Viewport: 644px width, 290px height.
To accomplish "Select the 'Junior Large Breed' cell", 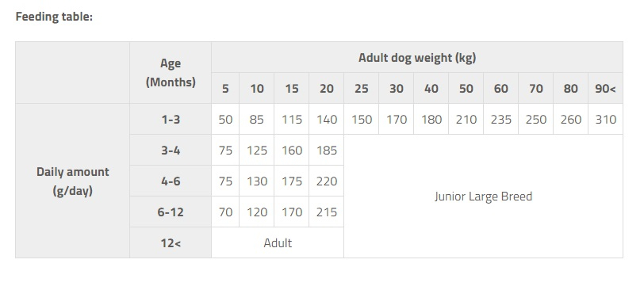I will click(x=484, y=196).
